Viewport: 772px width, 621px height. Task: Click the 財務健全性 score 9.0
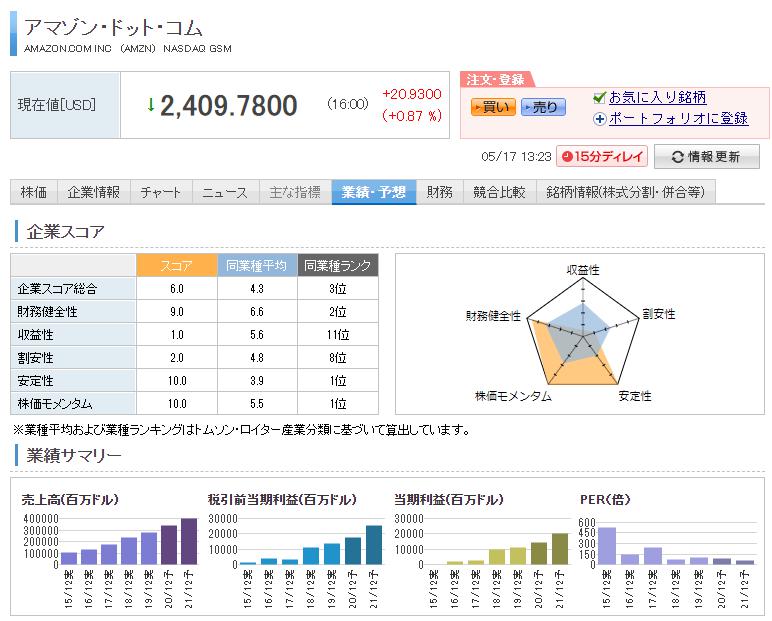tap(177, 312)
